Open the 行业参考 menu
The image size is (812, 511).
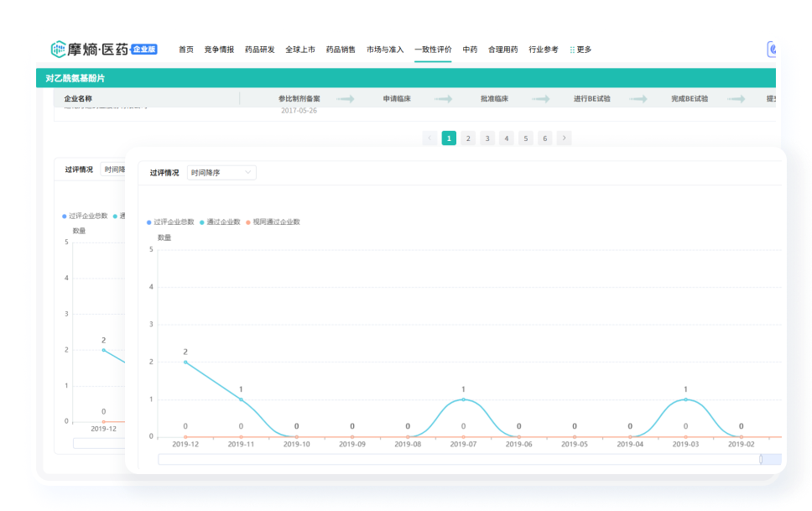(x=544, y=50)
